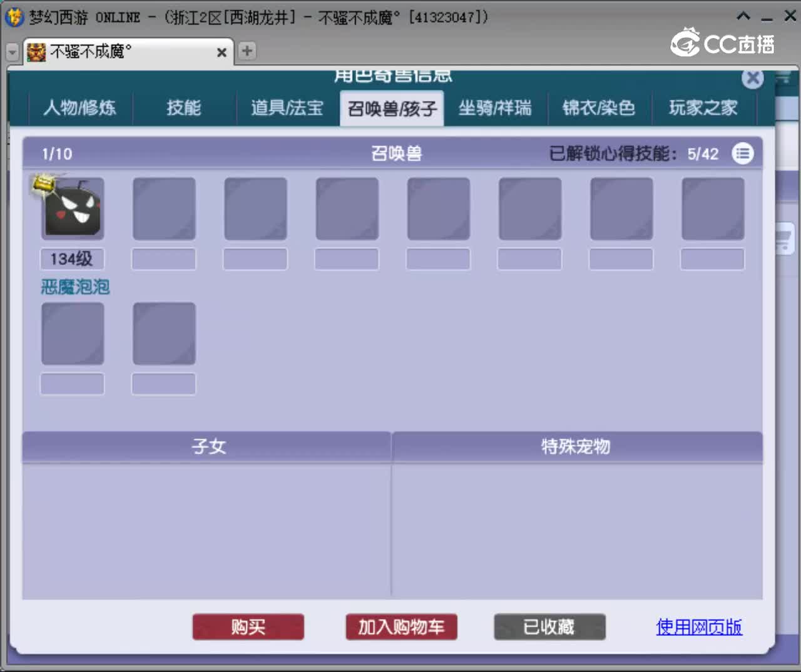Select the 召唤兽/孩子 tab

[392, 108]
